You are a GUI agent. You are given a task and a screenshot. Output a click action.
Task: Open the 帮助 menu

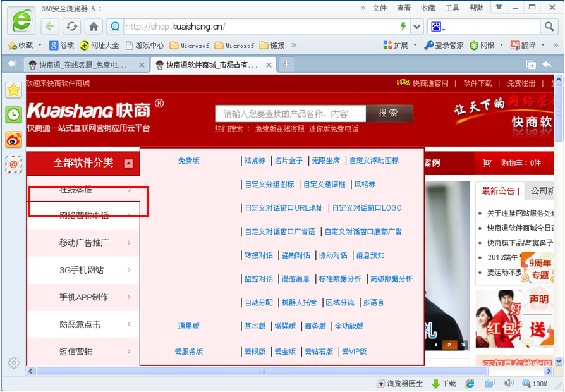(477, 8)
